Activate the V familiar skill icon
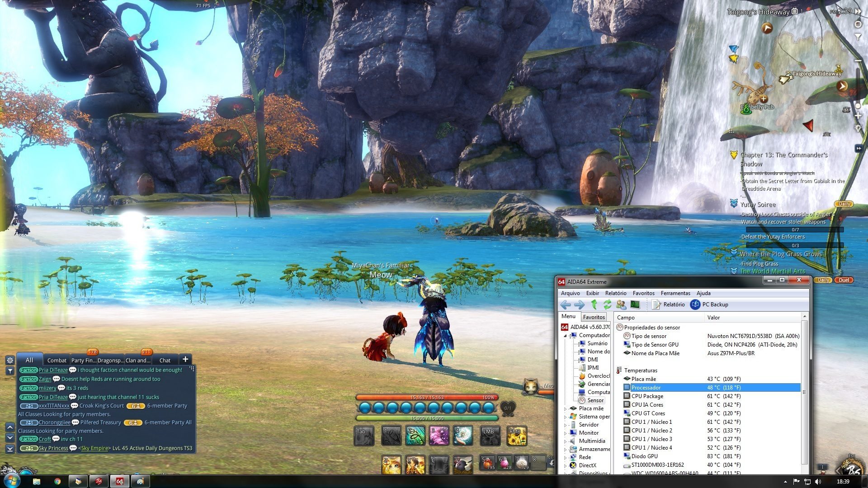868x488 pixels. 463,465
